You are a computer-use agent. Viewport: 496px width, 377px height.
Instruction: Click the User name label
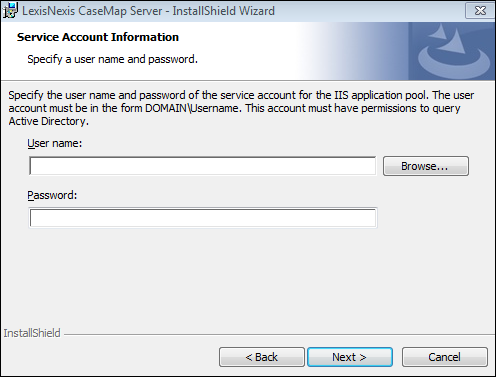pyautogui.click(x=55, y=143)
